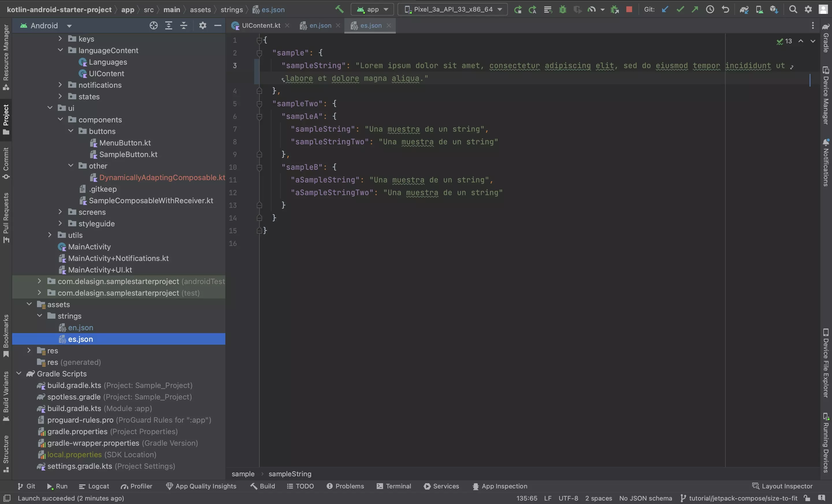Toggle the Build Variants tool window
The height and width of the screenshot is (504, 832).
(x=6, y=396)
